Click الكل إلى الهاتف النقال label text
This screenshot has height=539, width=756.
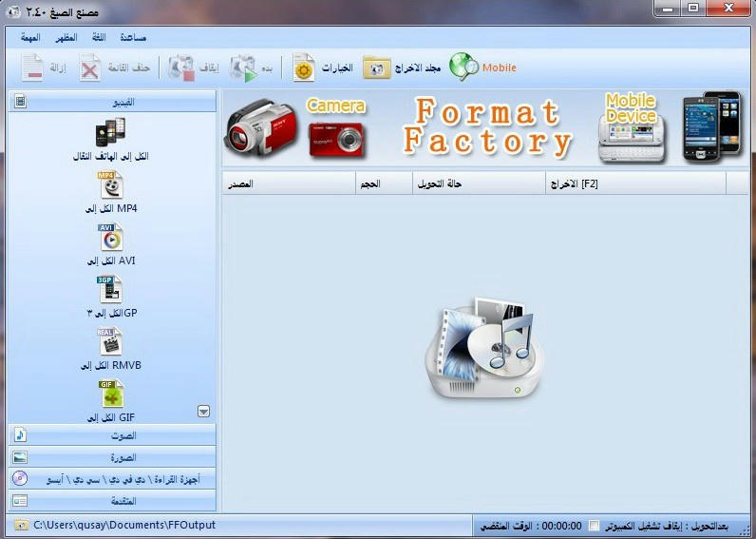[111, 156]
